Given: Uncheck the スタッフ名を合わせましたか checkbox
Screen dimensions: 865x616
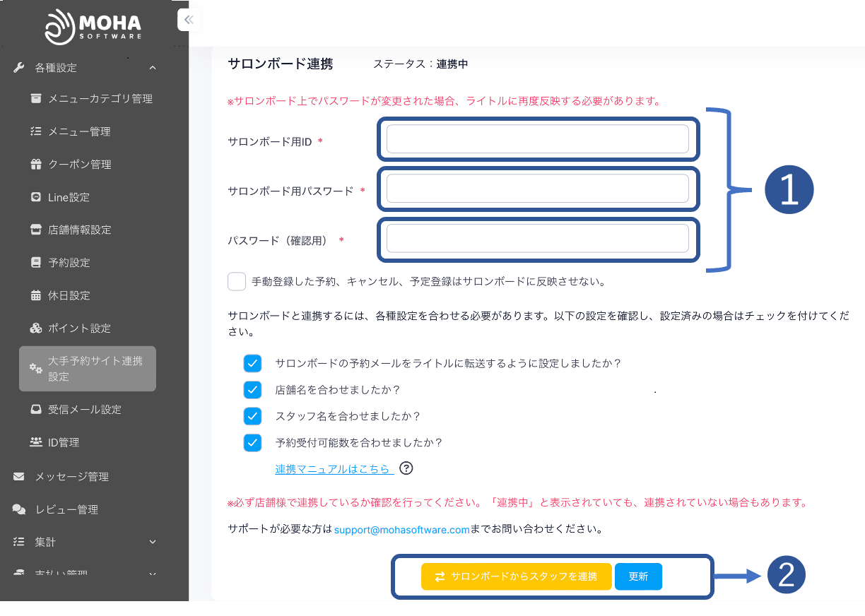Looking at the screenshot, I should [x=252, y=416].
